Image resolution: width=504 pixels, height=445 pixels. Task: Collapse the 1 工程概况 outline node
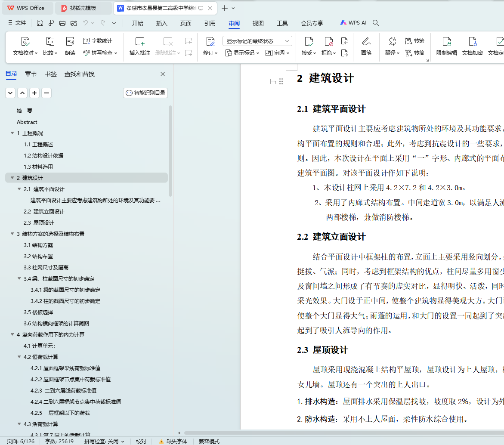point(12,133)
